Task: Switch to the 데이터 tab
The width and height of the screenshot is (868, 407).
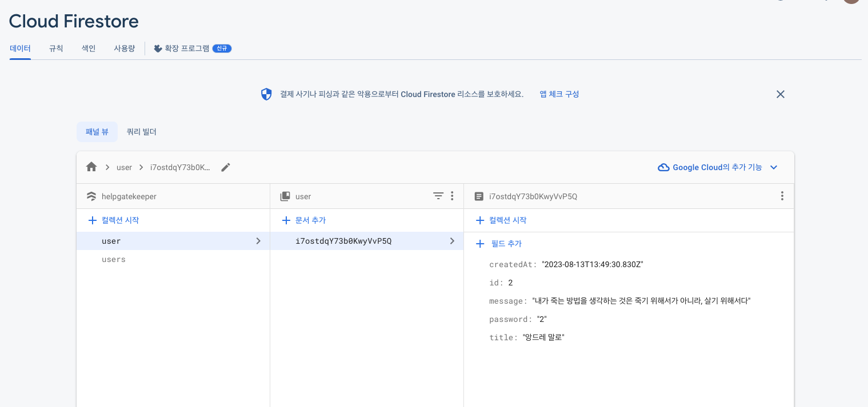Action: click(x=20, y=49)
